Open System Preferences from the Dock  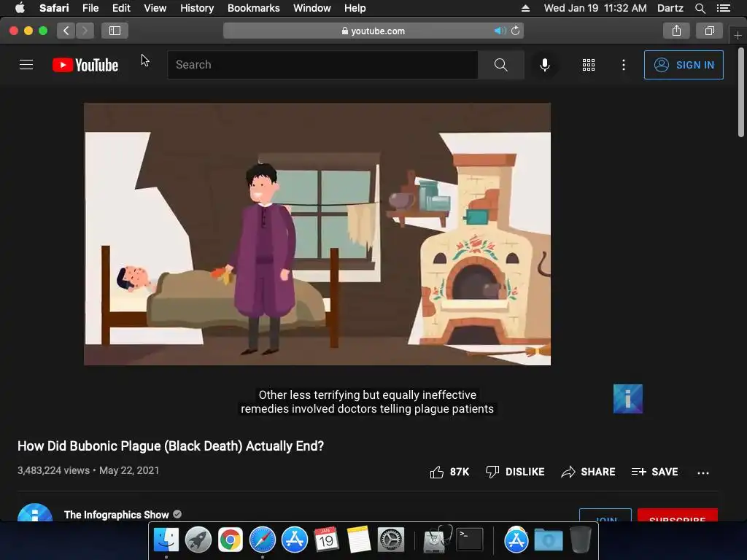[x=391, y=540]
